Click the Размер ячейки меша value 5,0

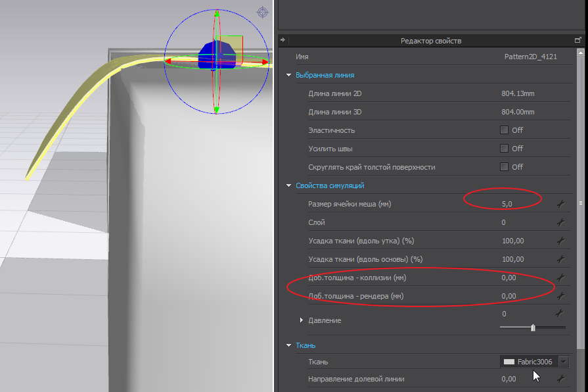pos(507,204)
